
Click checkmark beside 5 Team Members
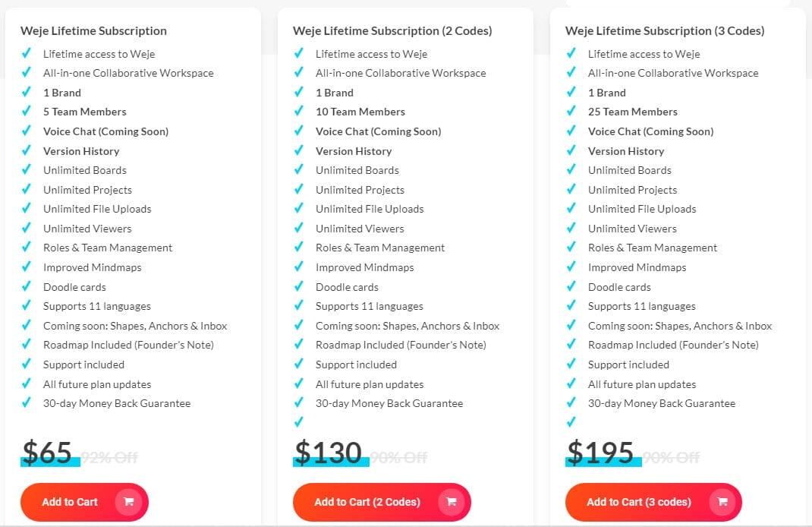(27, 112)
